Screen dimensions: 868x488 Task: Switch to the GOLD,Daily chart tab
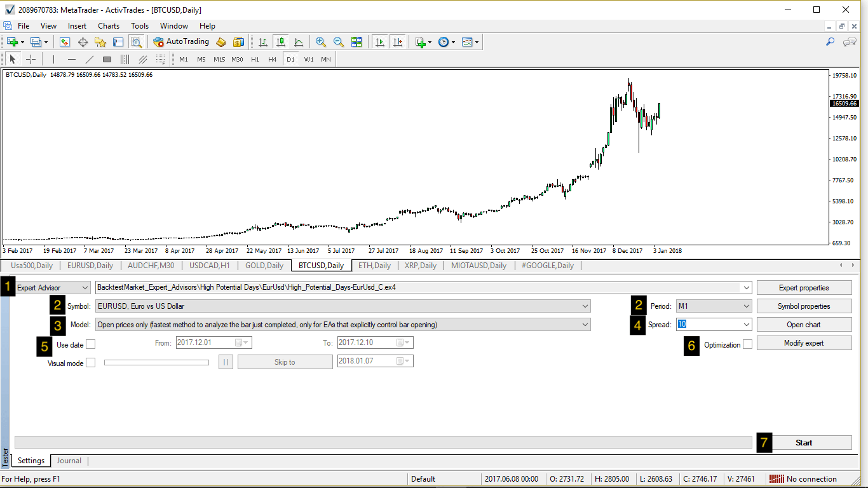(264, 266)
